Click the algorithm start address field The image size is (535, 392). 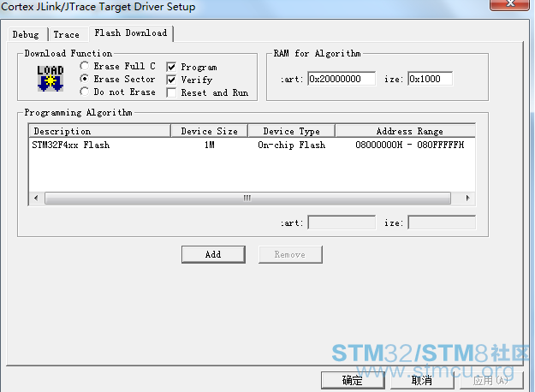(x=342, y=223)
